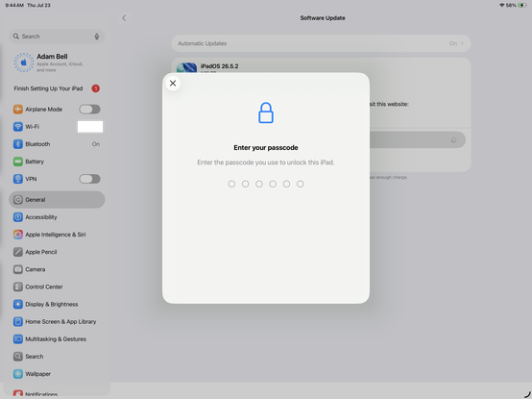The height and width of the screenshot is (399, 532).
Task: Open Control Center settings
Action: 57,287
